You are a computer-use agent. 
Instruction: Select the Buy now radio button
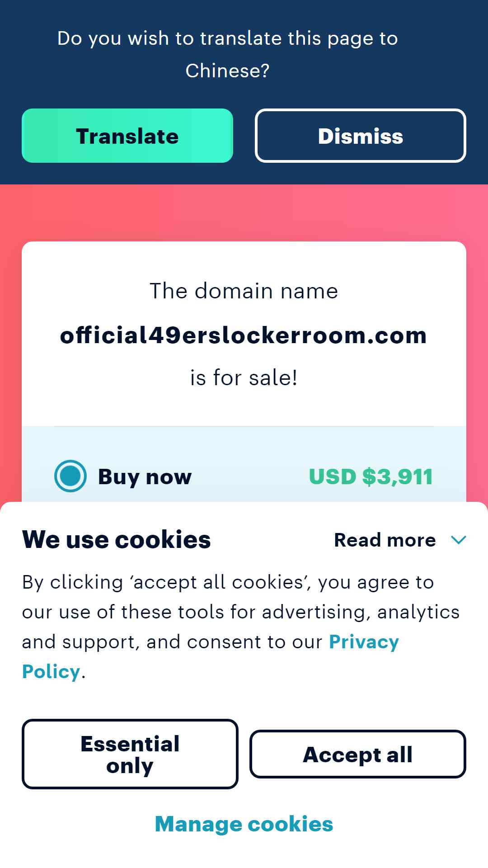click(70, 476)
